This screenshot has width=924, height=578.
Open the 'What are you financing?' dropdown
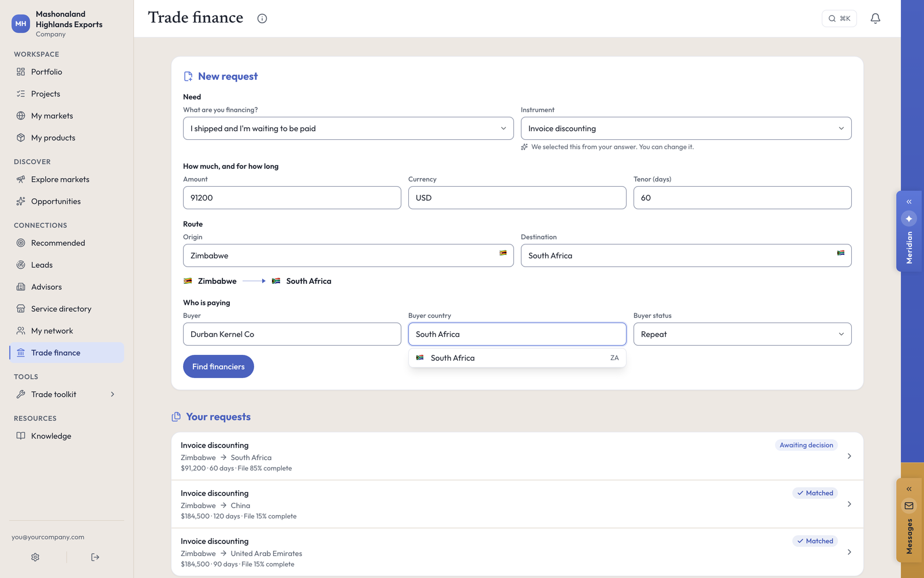pyautogui.click(x=348, y=128)
